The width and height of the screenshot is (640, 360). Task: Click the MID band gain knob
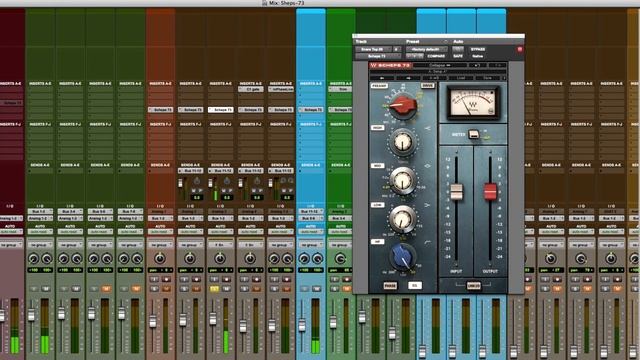pos(402,180)
